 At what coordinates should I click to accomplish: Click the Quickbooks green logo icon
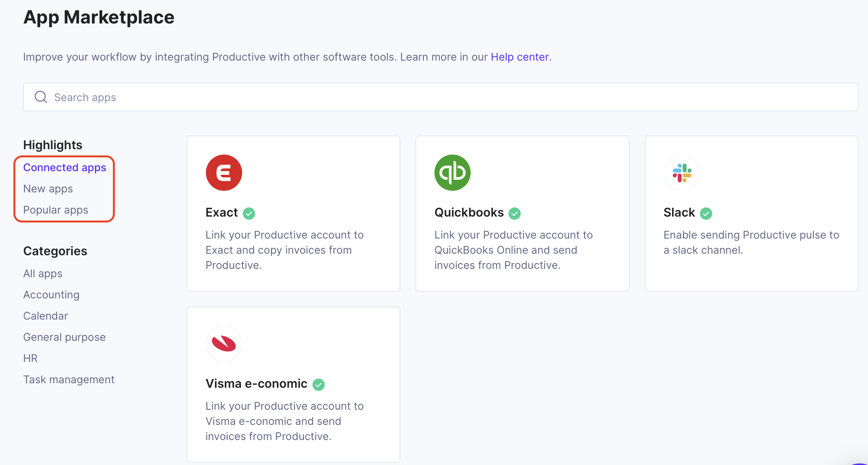(x=453, y=173)
